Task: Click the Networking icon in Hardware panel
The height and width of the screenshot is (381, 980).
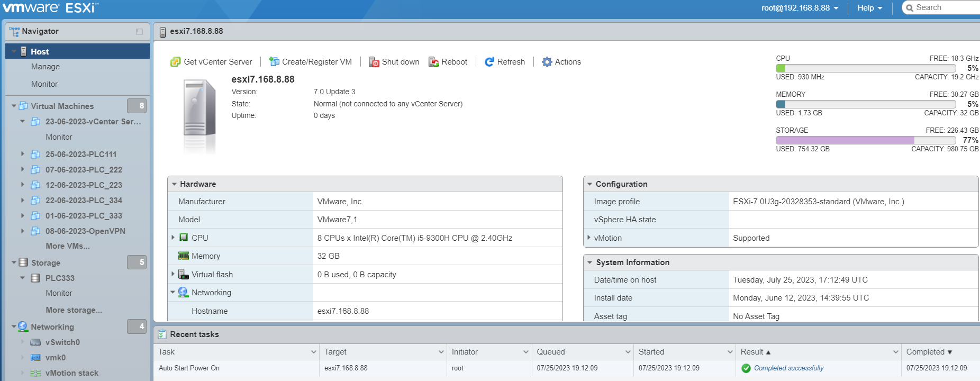Action: click(x=183, y=292)
